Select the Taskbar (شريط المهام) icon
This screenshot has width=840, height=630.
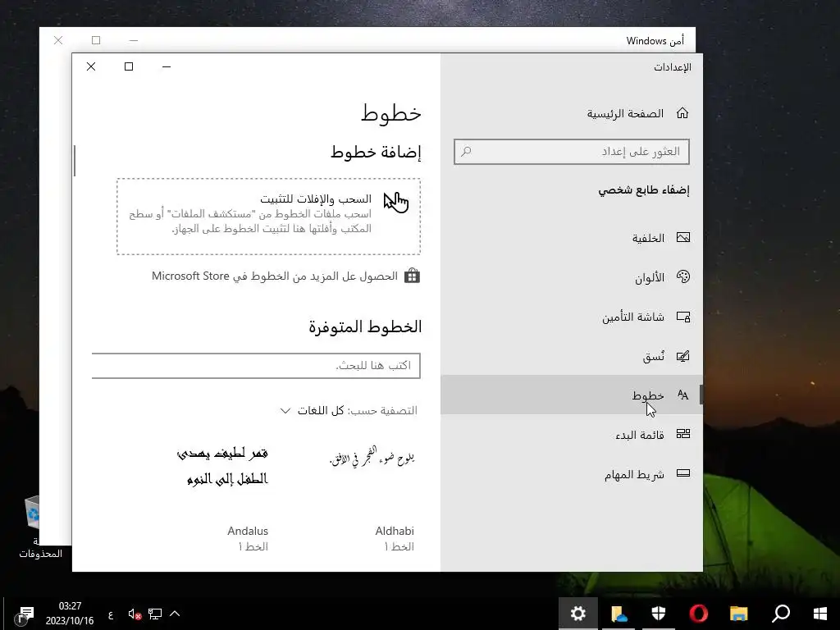(683, 473)
